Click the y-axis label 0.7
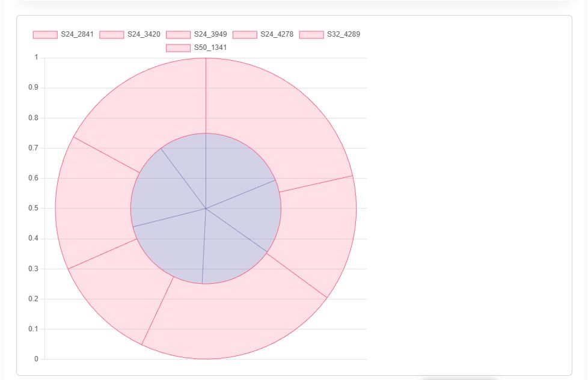 click(x=34, y=148)
